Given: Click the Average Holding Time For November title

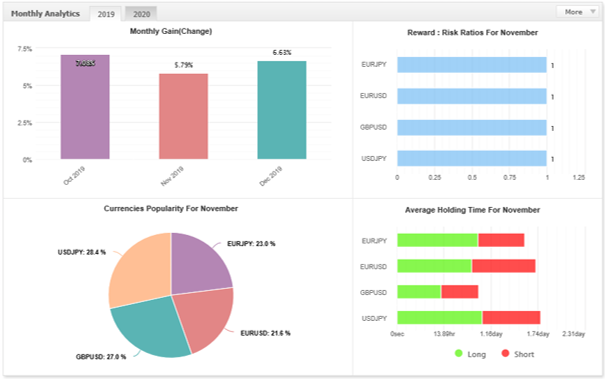Looking at the screenshot, I should [472, 210].
